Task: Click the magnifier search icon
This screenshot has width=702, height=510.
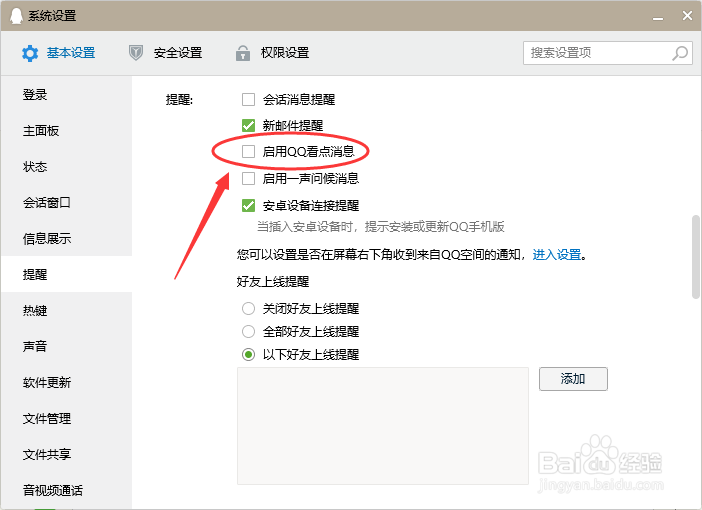Action: (680, 53)
